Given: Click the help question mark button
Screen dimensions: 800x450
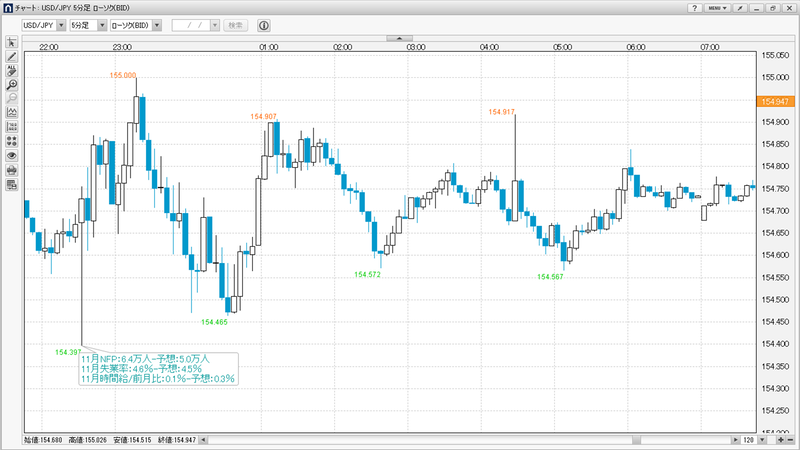Looking at the screenshot, I should [694, 8].
